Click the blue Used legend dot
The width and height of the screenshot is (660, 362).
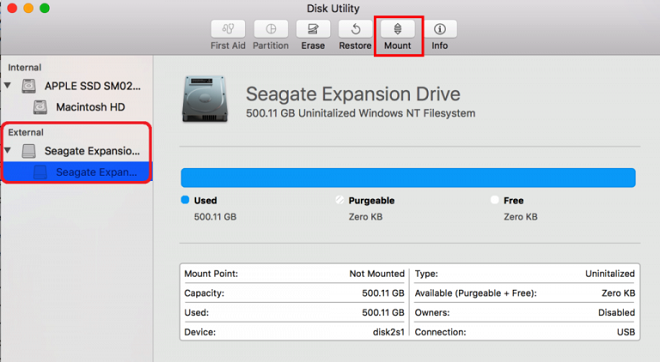(x=185, y=200)
